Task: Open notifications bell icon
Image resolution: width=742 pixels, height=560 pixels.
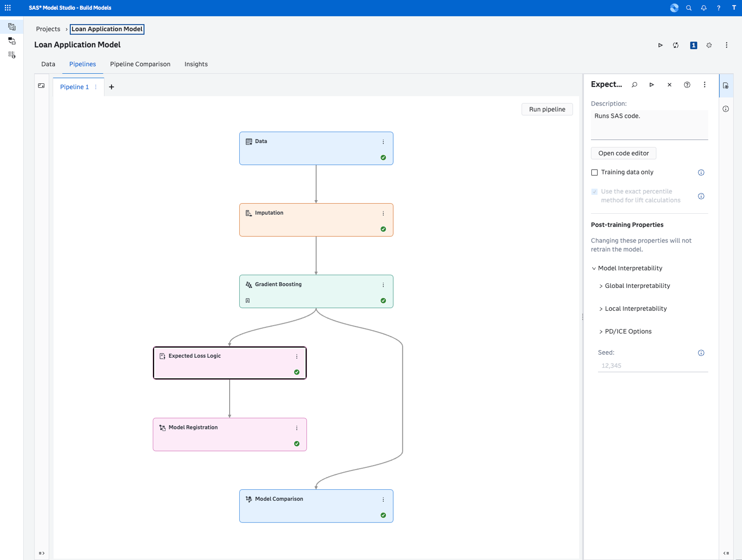Action: pyautogui.click(x=704, y=8)
